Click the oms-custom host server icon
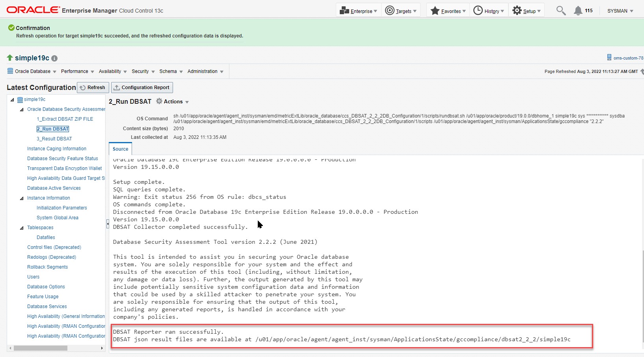Screen dimensions: 644x357 coord(609,58)
